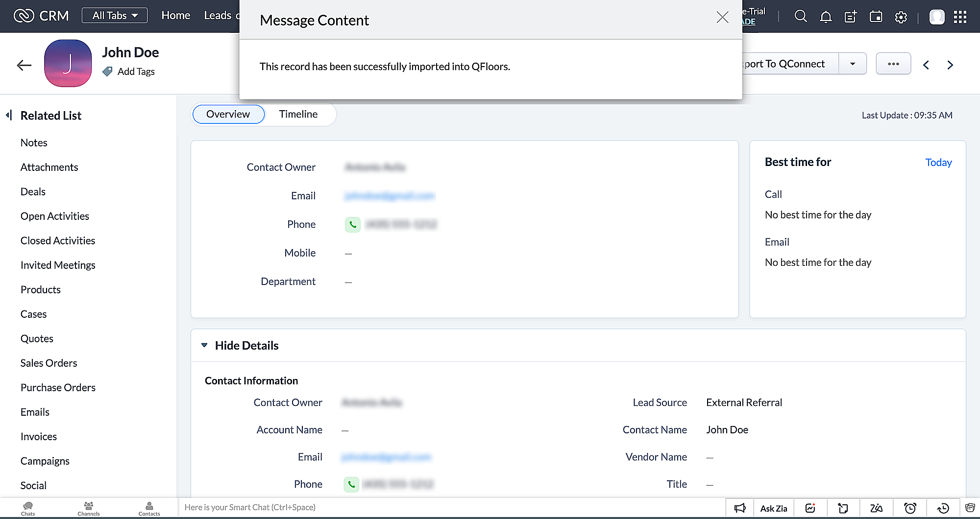This screenshot has height=519, width=980.
Task: Click the Last Update 09:35 AM text
Action: click(907, 115)
